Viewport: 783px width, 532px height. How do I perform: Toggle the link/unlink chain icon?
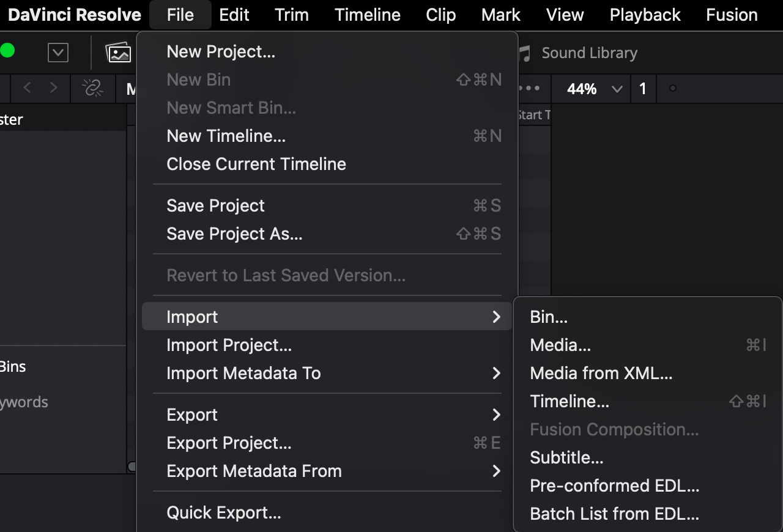click(93, 89)
